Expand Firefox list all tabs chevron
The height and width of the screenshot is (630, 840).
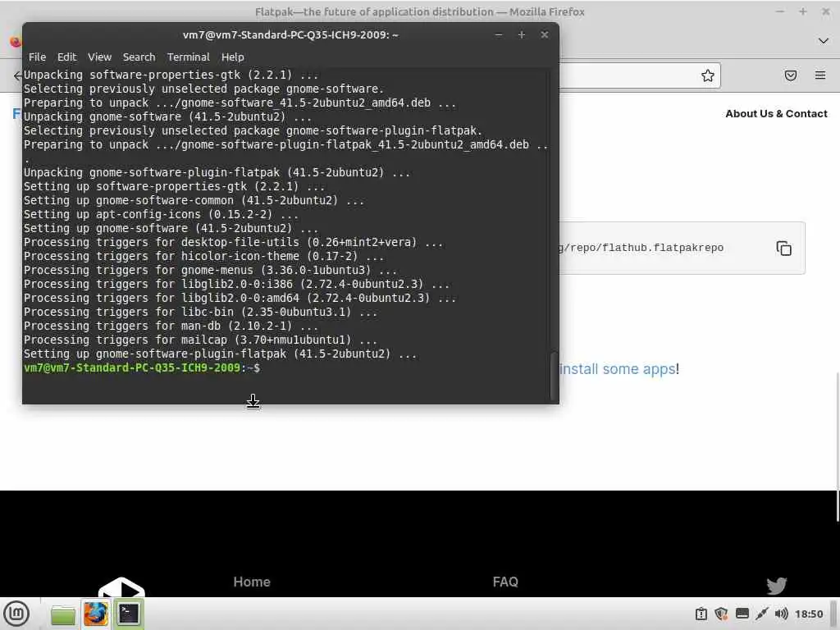coord(824,41)
